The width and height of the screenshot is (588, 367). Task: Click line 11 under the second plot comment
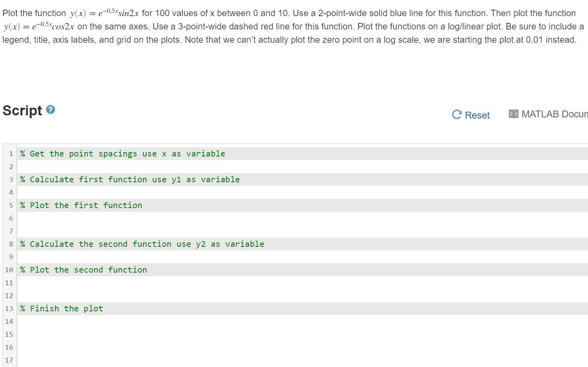(121, 282)
